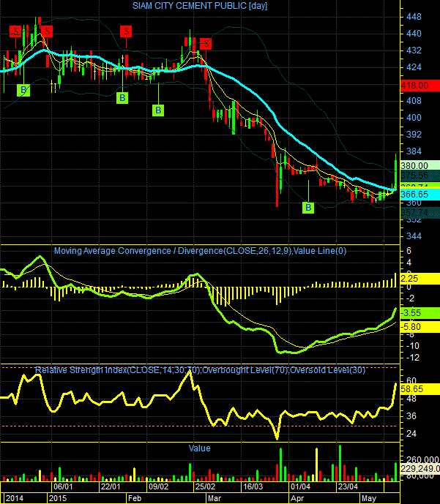Click the 384 price axis label
Viewport: 440px width, 504px height.
tap(414, 151)
